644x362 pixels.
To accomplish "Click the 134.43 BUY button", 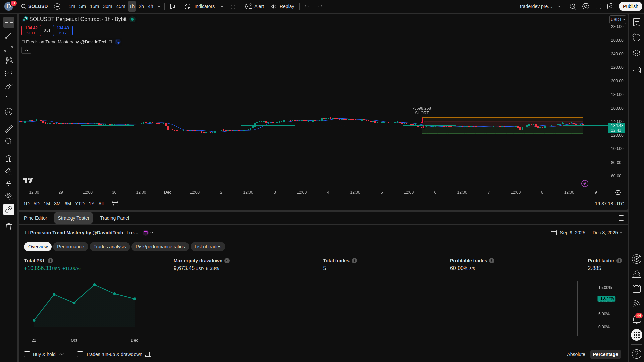I will tap(63, 30).
